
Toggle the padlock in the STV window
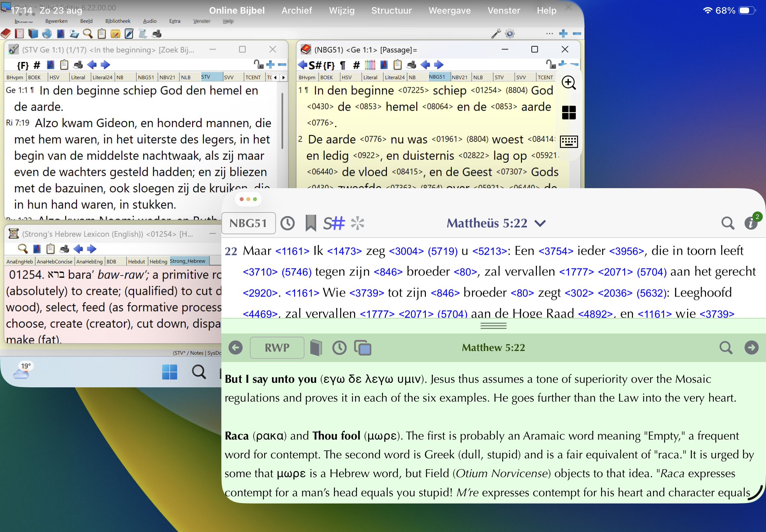click(258, 64)
